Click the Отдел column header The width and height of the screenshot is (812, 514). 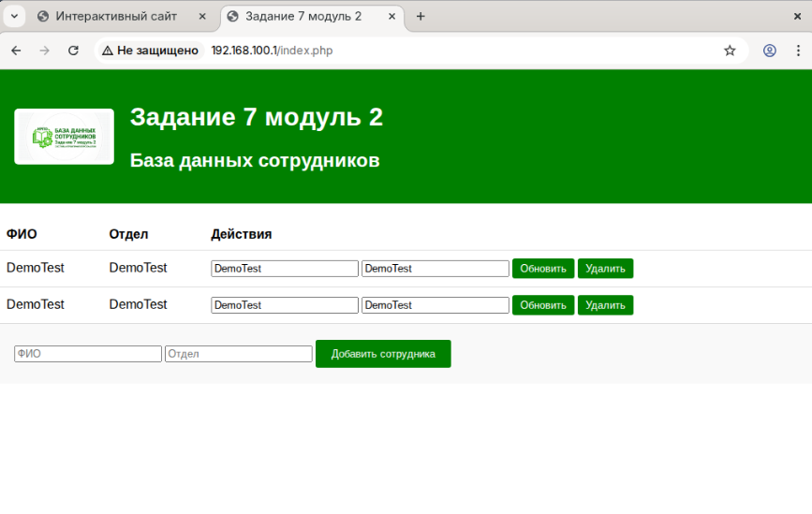pyautogui.click(x=128, y=234)
